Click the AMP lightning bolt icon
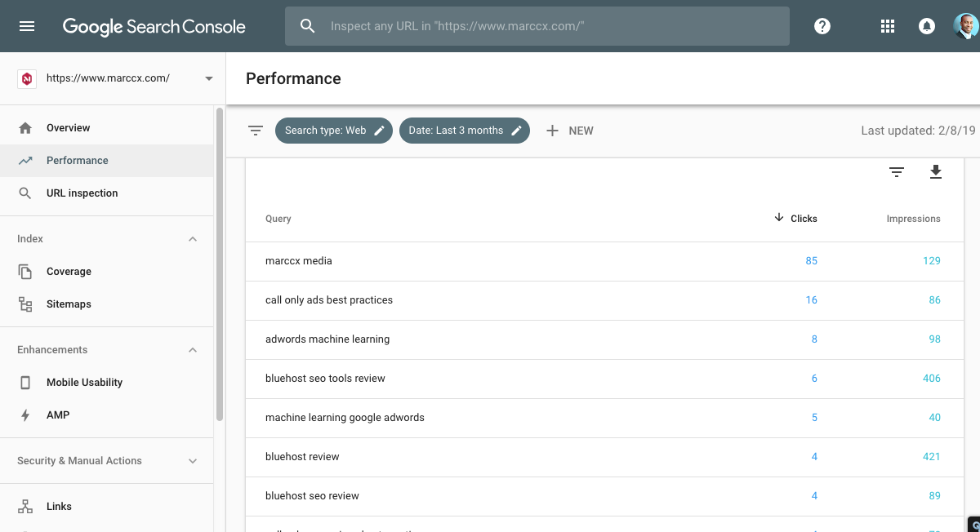980x532 pixels. point(25,415)
